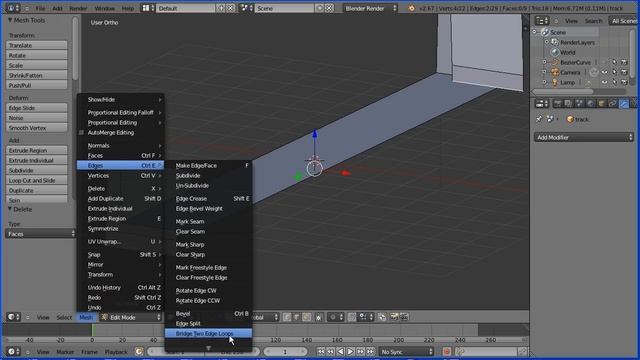Open the No Sync playback dropdown

(406, 351)
